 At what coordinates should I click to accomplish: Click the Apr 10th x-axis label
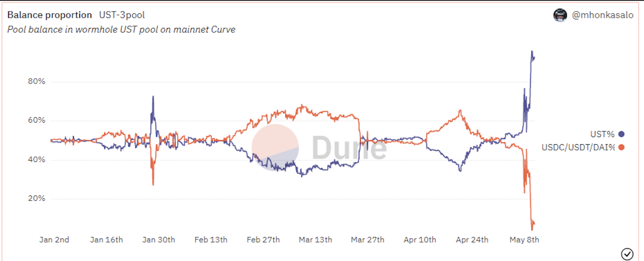pos(420,240)
